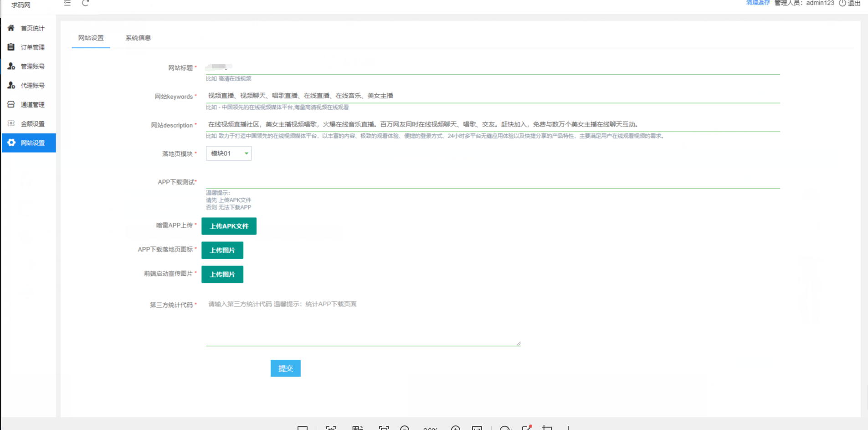The height and width of the screenshot is (430, 868).
Task: Switch to the 系统信息 tab
Action: point(138,38)
